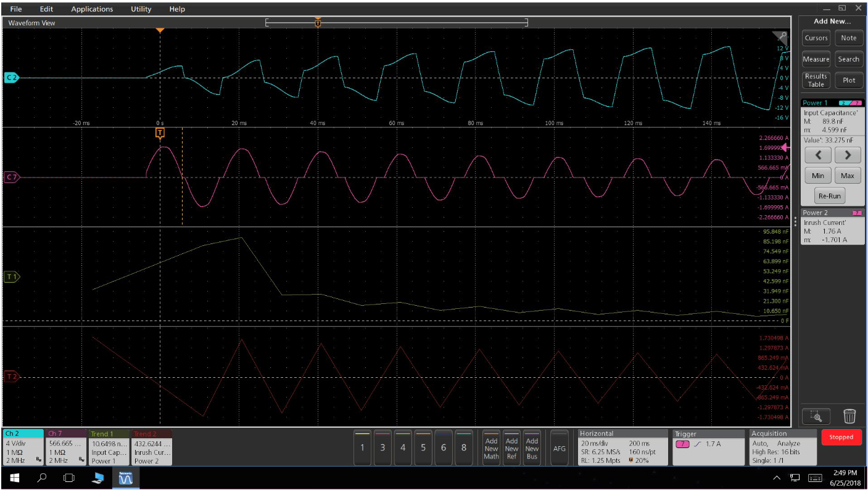868x490 pixels.
Task: Click the orange trigger position marker
Action: point(160,30)
